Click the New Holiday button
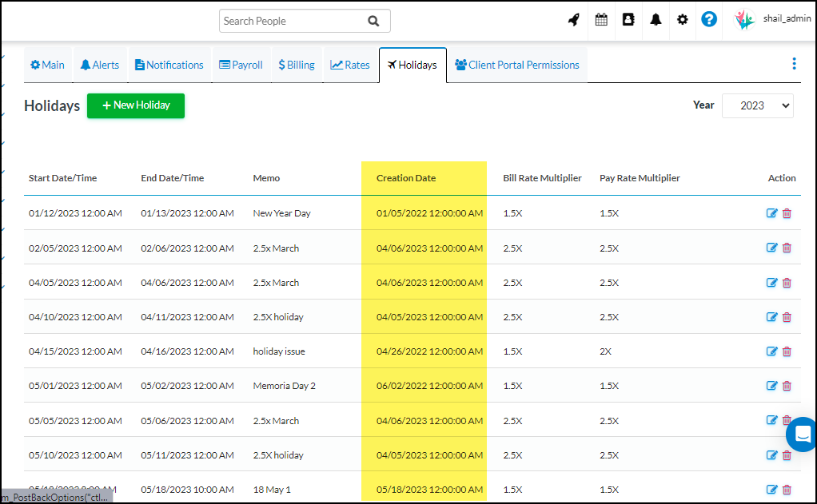This screenshot has height=504, width=817. 135,105
